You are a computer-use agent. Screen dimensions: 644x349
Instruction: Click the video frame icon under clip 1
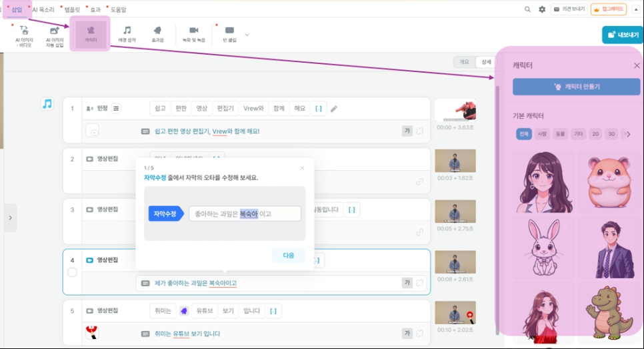click(93, 131)
